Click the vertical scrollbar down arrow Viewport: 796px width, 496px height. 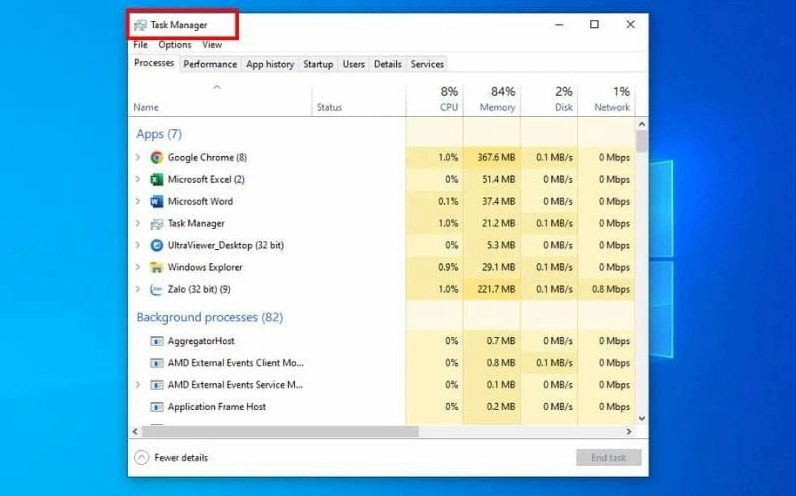pyautogui.click(x=642, y=418)
